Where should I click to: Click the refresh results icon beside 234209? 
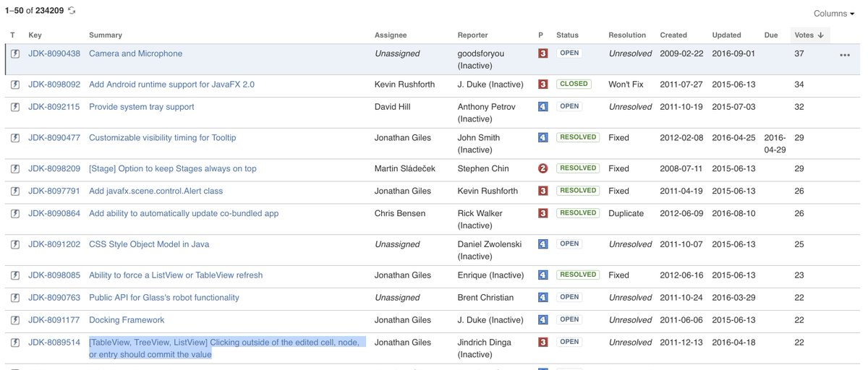click(72, 10)
